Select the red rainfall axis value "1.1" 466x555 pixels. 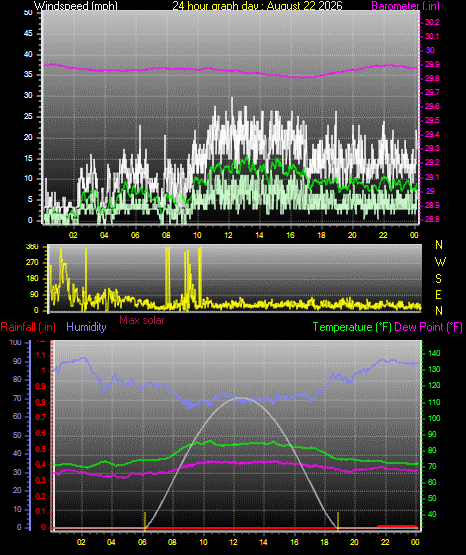[41, 355]
